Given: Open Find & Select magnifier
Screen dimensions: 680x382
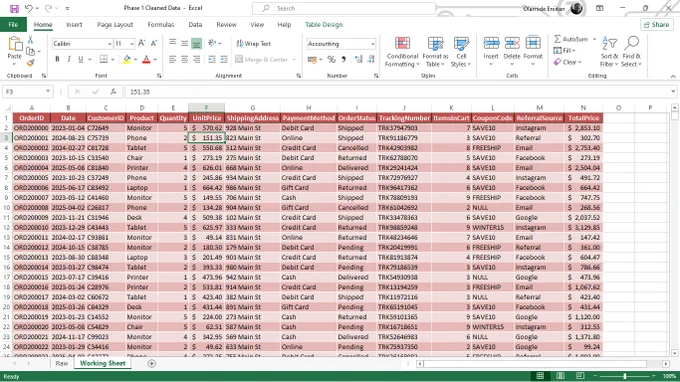Looking at the screenshot, I should click(x=631, y=52).
